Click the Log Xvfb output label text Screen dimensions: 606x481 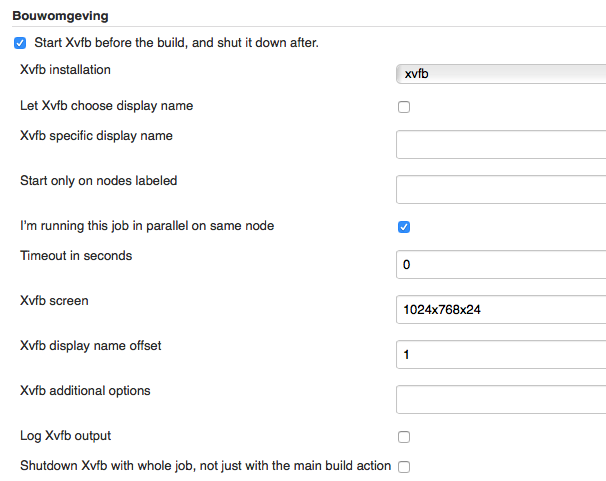65,435
